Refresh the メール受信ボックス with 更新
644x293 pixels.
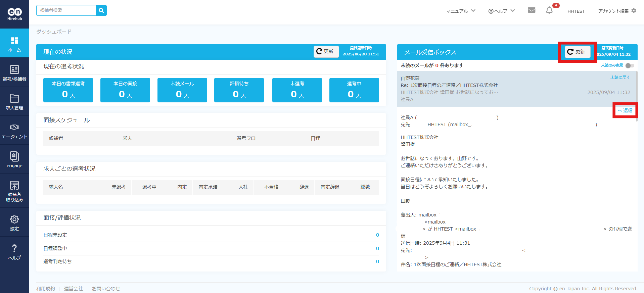click(x=577, y=52)
